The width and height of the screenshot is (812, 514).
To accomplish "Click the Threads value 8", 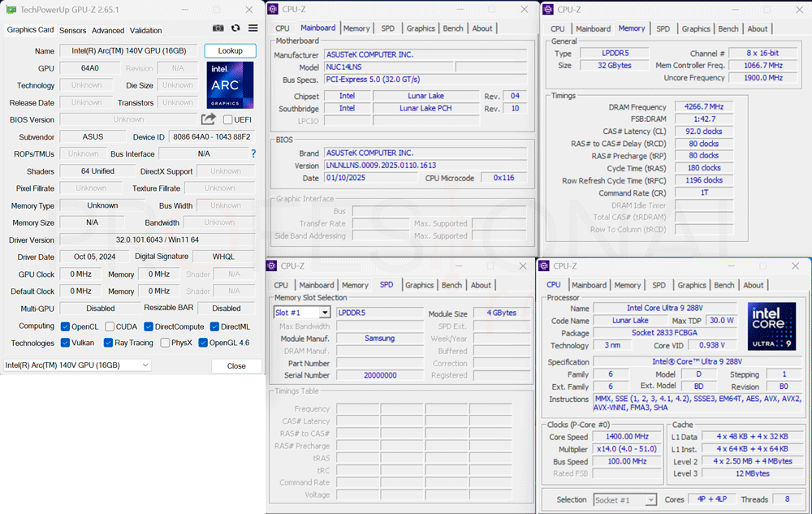I will (787, 499).
